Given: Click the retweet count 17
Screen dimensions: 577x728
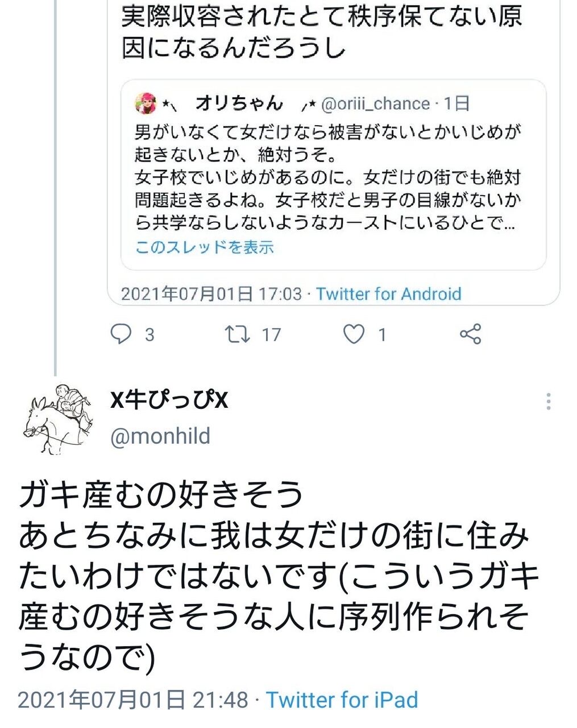Looking at the screenshot, I should [271, 334].
